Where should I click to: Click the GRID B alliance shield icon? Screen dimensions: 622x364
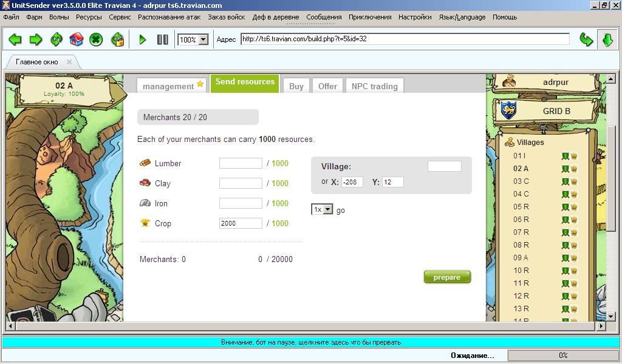tap(508, 110)
